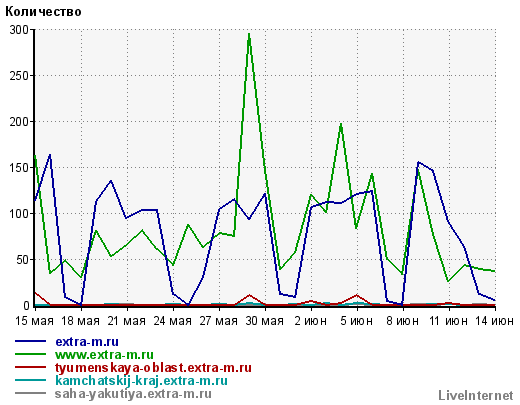Click the gray saha-yakutiya legend swatch

click(x=30, y=393)
